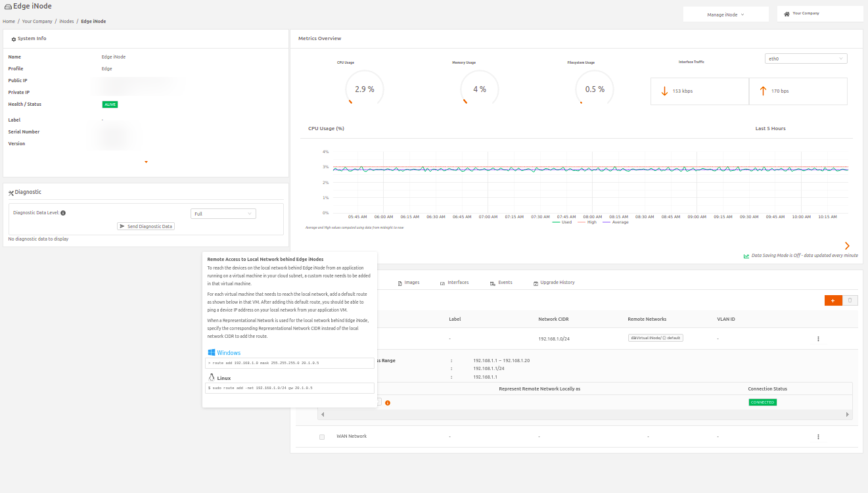Select the WAN Network checkbox
Screen dimensions: 868x493
[322, 437]
